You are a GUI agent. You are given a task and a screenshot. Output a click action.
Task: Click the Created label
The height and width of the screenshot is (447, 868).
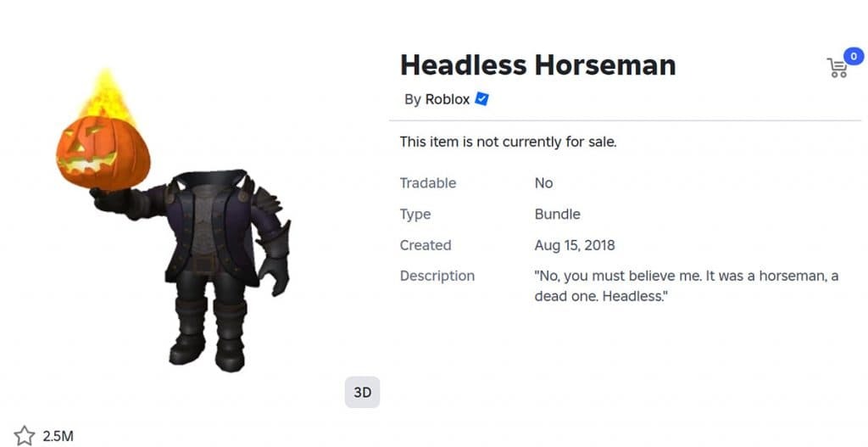pyautogui.click(x=426, y=245)
